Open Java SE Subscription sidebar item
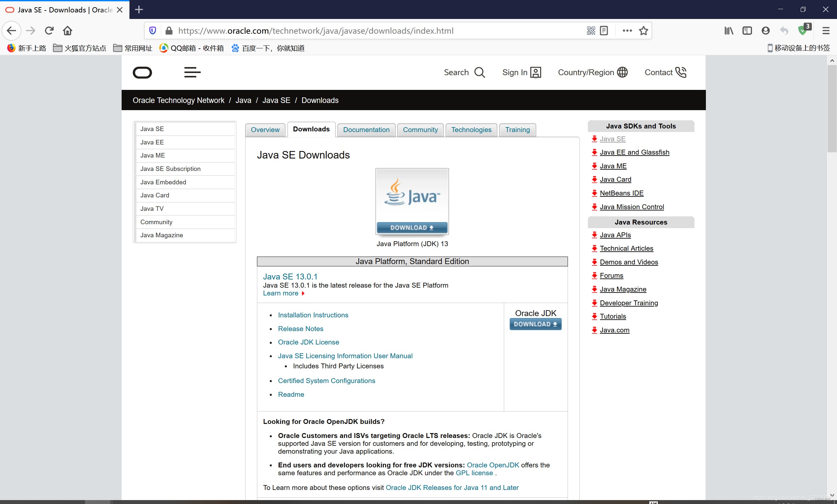The image size is (837, 504). click(185, 169)
